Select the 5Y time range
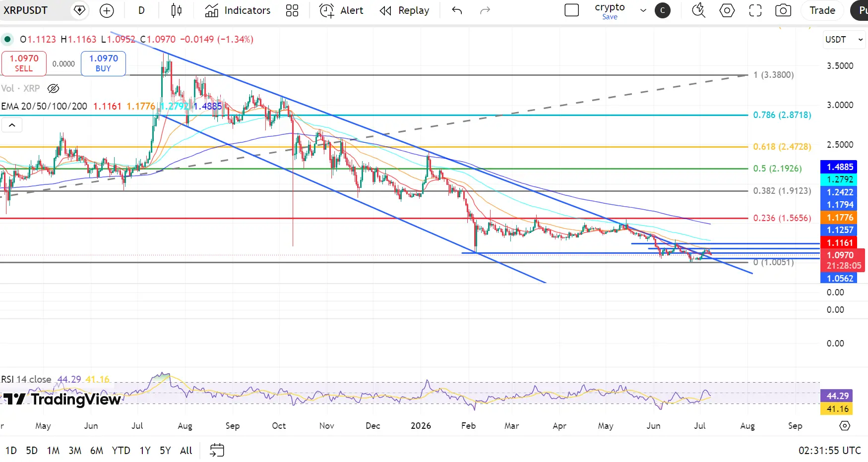868x462 pixels. pos(165,451)
